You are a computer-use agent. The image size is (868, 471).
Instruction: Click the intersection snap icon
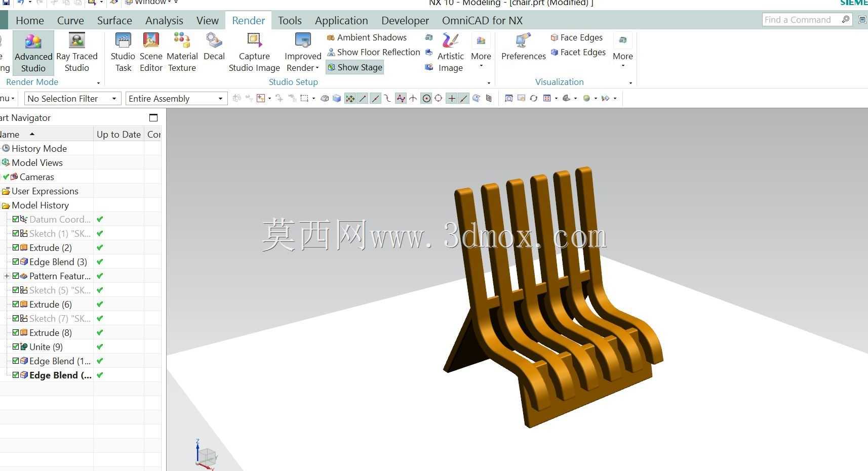[413, 99]
